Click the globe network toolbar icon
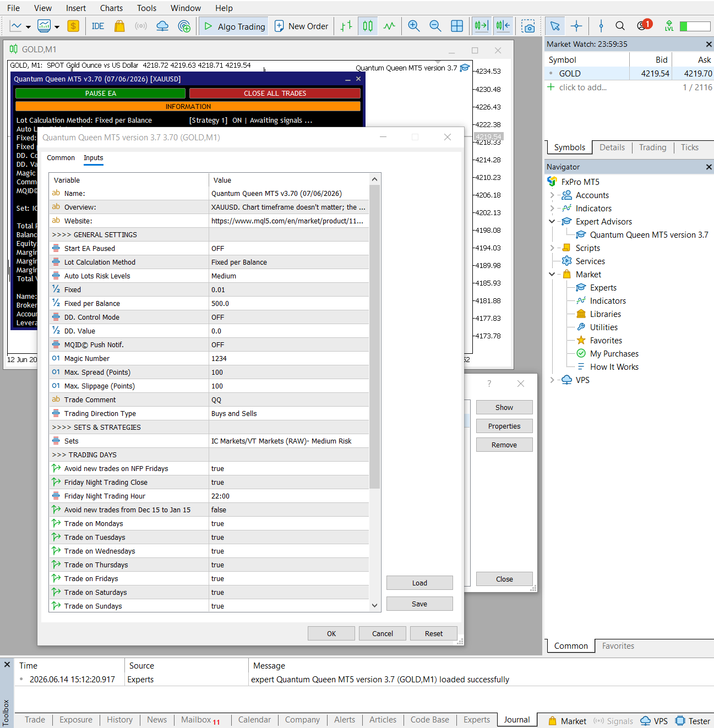The width and height of the screenshot is (714, 728). (184, 26)
